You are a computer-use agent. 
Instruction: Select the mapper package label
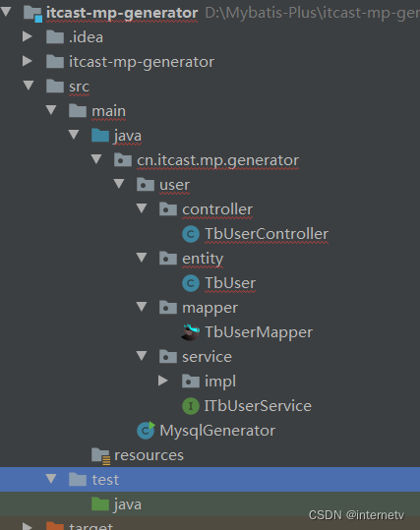pos(210,308)
